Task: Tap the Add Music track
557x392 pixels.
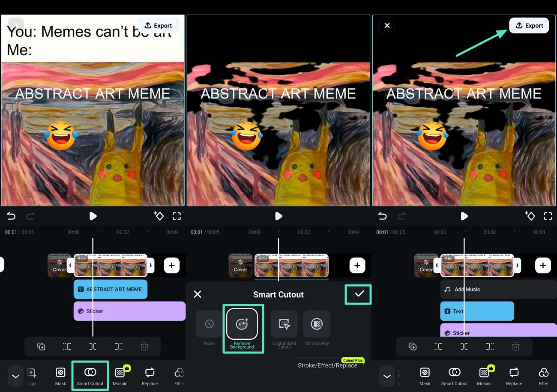Action: 499,290
